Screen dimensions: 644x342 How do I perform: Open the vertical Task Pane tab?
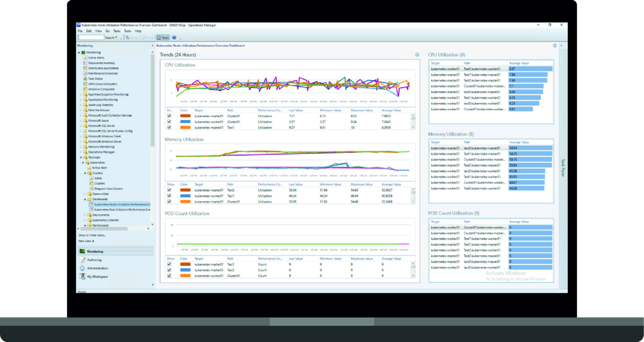(563, 167)
